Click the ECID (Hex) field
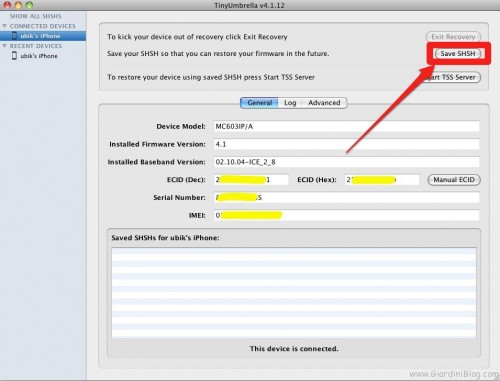 (x=382, y=180)
